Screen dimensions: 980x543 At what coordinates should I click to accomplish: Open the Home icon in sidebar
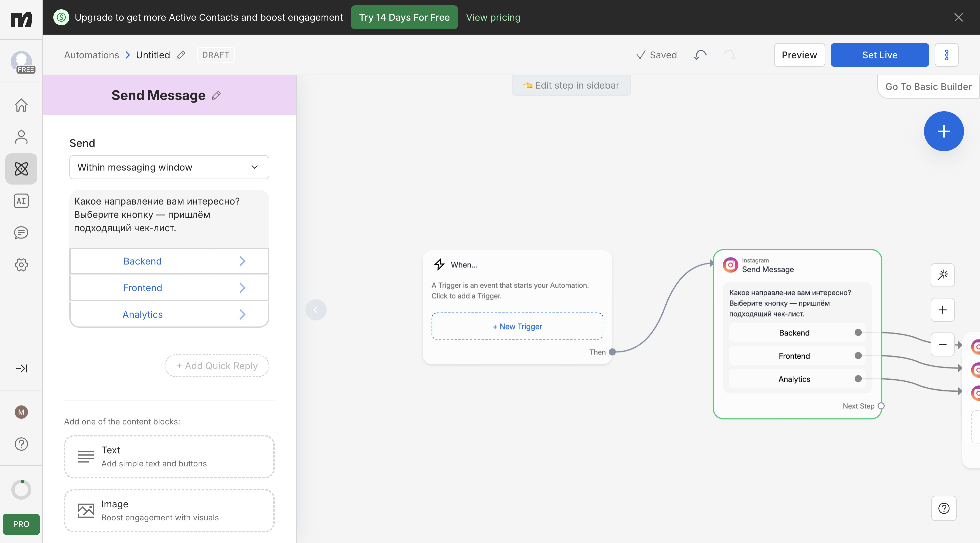pos(21,105)
